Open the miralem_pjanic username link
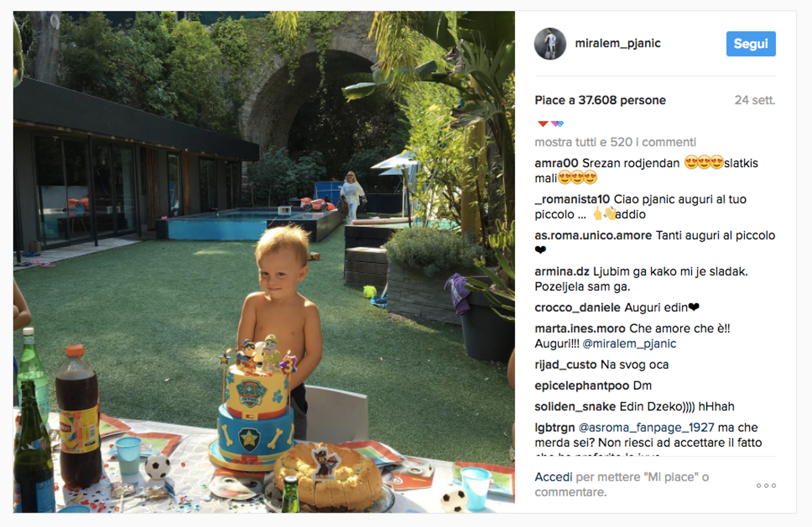 coord(617,43)
